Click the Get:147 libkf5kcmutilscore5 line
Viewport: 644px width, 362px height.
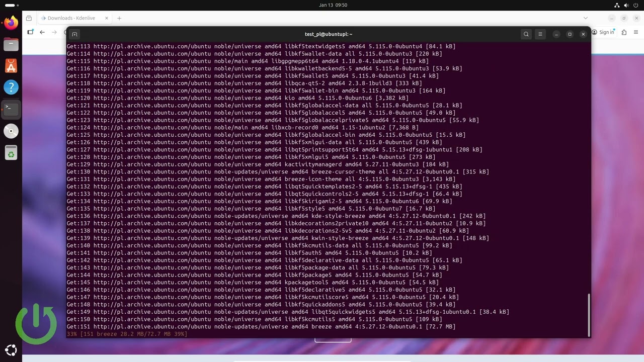click(x=263, y=297)
